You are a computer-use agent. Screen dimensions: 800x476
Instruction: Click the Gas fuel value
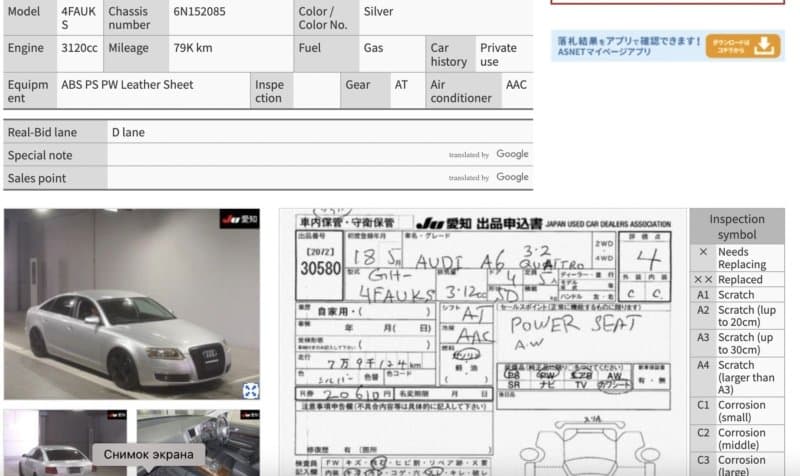[x=373, y=48]
